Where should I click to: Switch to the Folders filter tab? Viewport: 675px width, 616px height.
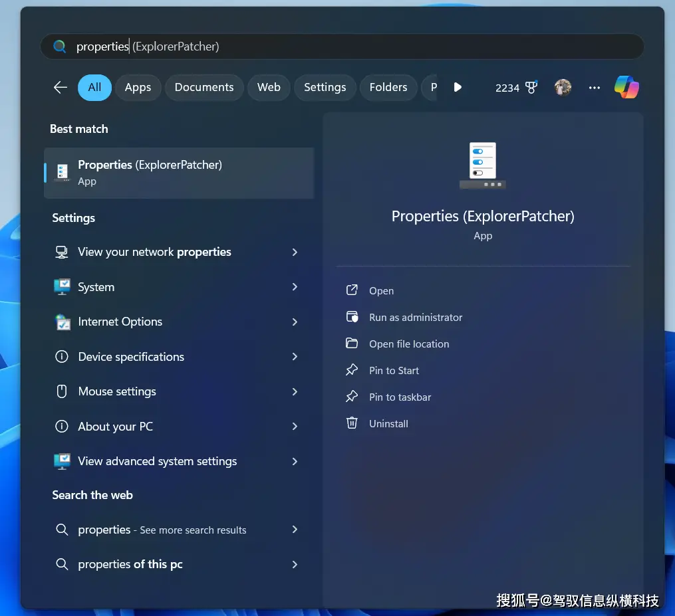(388, 87)
